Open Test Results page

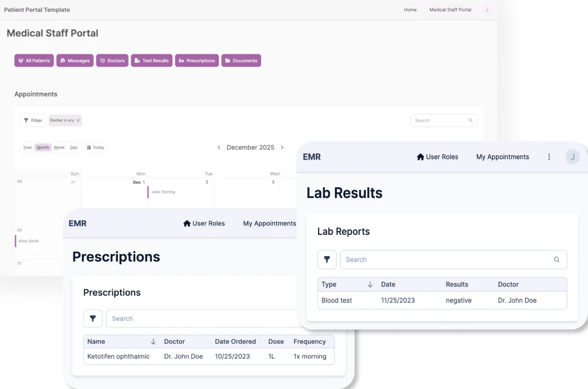click(x=151, y=61)
